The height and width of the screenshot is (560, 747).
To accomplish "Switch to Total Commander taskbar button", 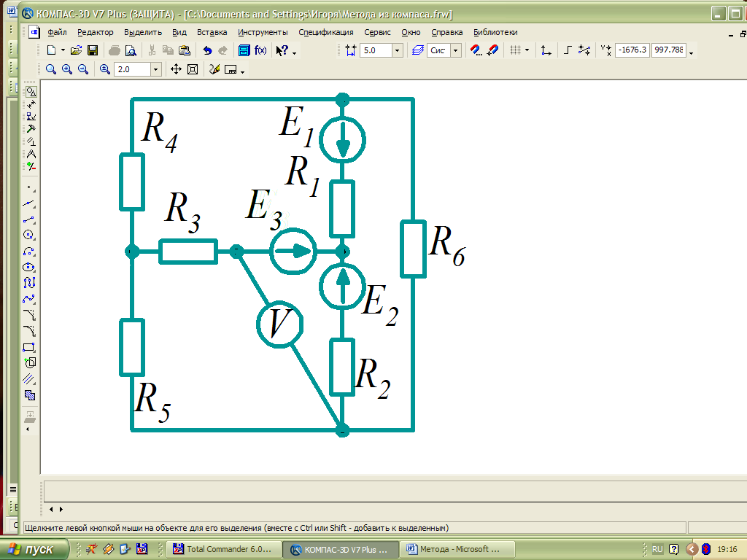I will (x=224, y=549).
